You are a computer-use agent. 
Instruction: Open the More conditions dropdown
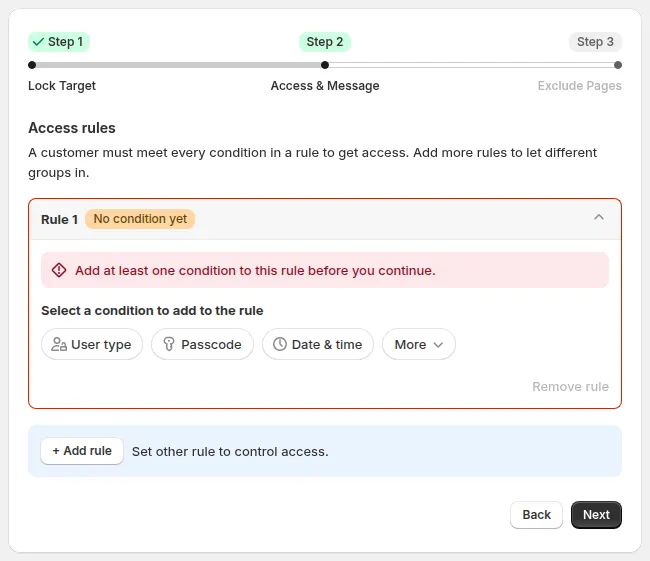coord(419,344)
